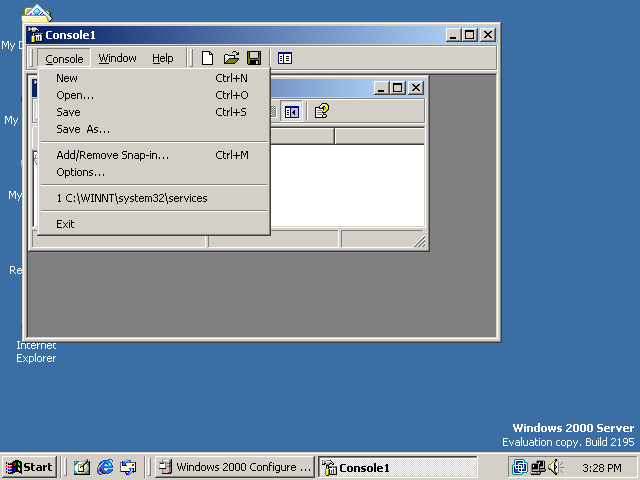Maximize the Console1 main window
Image resolution: width=640 pixels, height=480 pixels.
469,35
